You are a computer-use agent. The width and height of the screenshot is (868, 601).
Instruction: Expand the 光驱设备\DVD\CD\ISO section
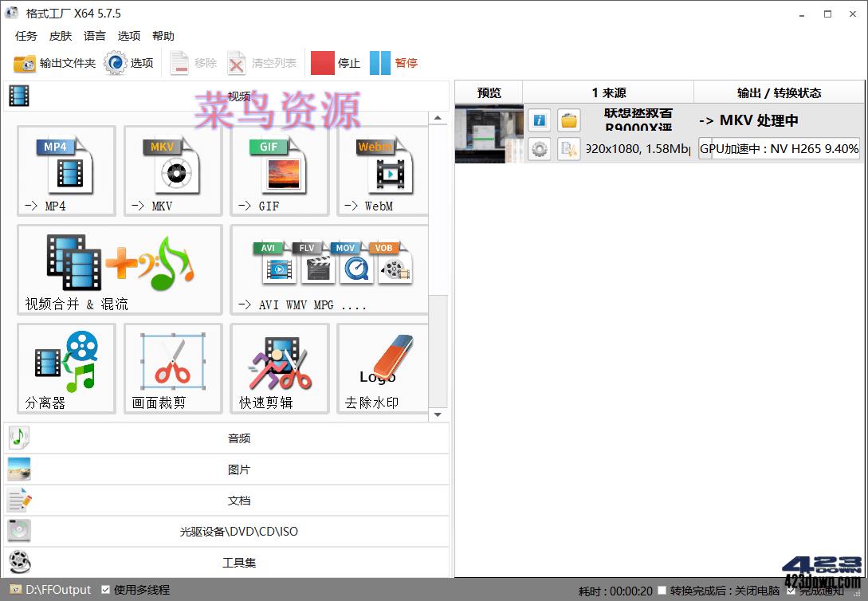click(x=238, y=531)
